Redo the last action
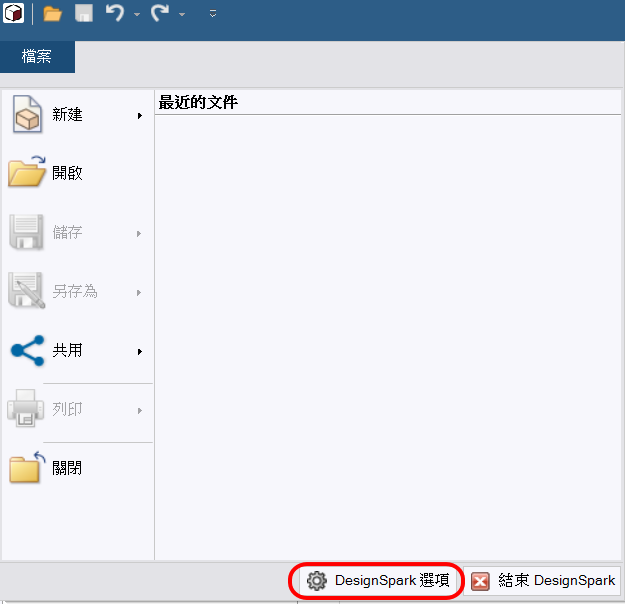Viewport: 625px width, 604px height. [x=160, y=13]
